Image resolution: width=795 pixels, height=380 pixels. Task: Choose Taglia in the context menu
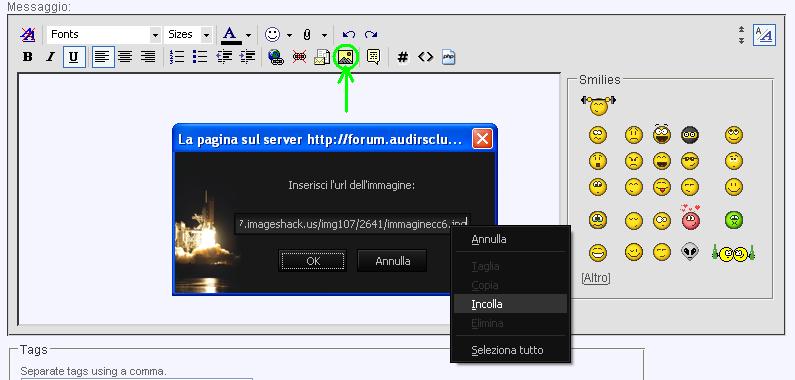510,266
